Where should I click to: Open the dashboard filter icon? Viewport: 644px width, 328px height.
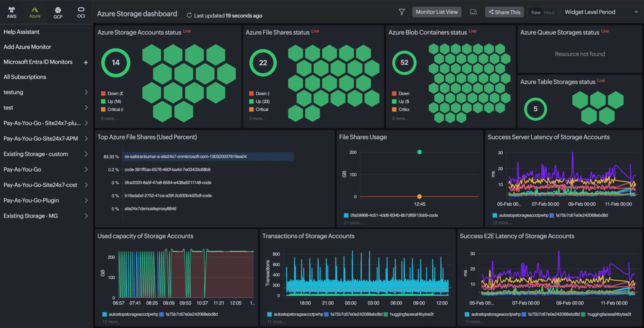(x=401, y=12)
